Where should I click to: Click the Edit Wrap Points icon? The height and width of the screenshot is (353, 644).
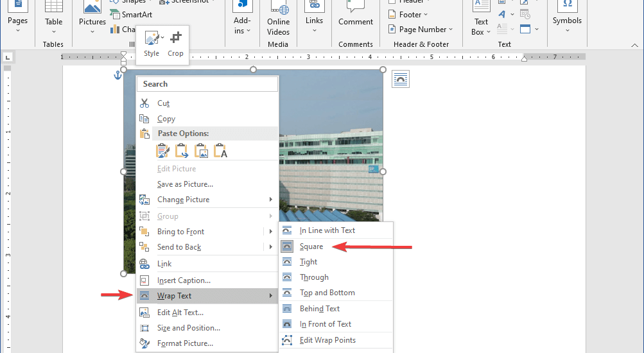coord(287,340)
